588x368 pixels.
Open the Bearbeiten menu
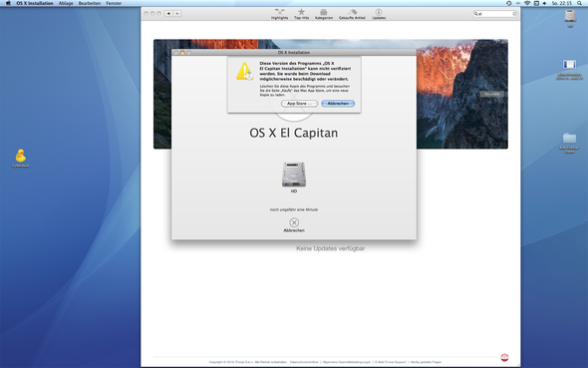point(90,3)
